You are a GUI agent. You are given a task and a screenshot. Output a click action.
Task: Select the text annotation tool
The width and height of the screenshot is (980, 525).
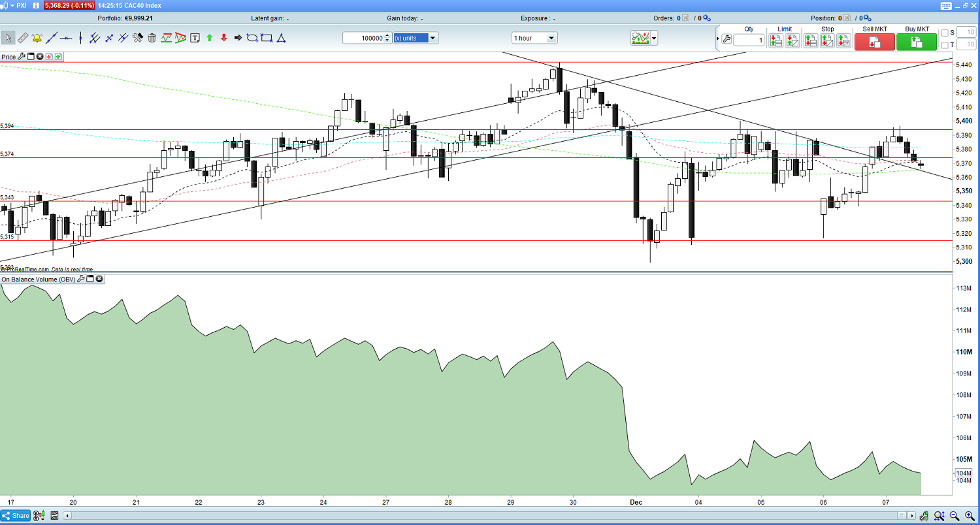point(195,38)
